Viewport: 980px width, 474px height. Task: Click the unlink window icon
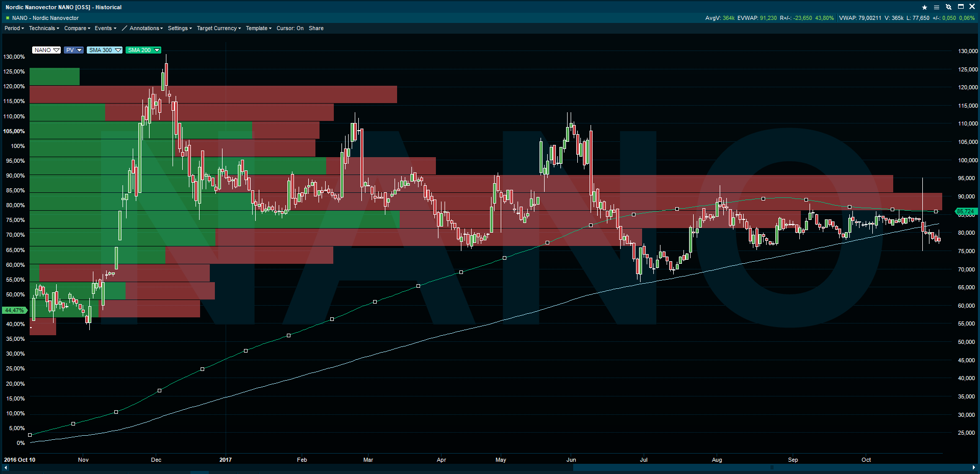(948, 7)
